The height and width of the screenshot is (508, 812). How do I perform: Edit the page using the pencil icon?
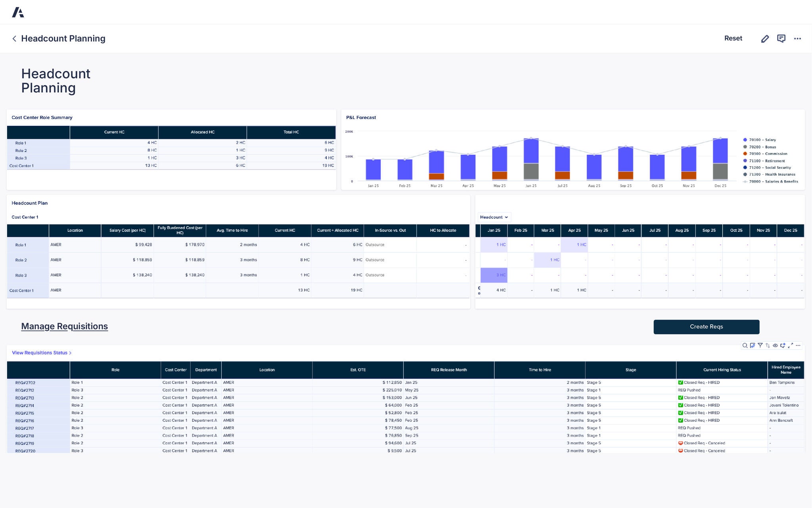tap(765, 38)
